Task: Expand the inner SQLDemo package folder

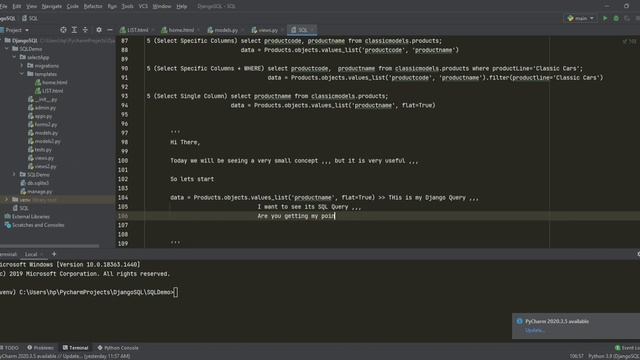Action: coord(14,175)
